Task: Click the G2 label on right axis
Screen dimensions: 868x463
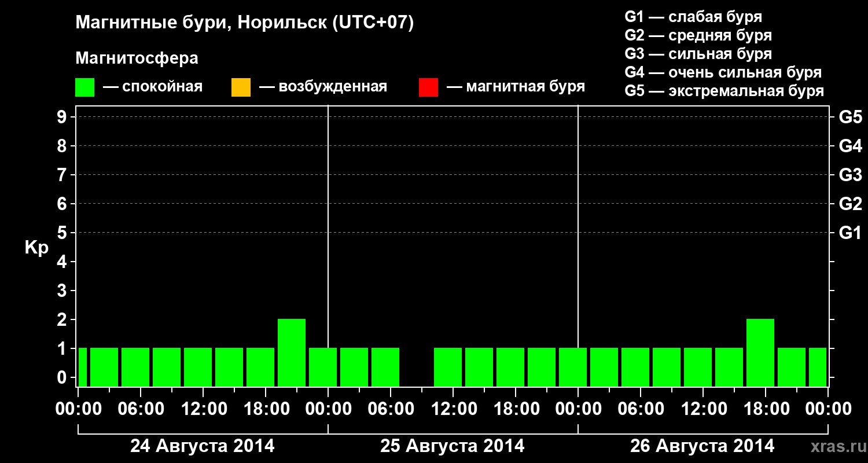Action: pyautogui.click(x=850, y=204)
